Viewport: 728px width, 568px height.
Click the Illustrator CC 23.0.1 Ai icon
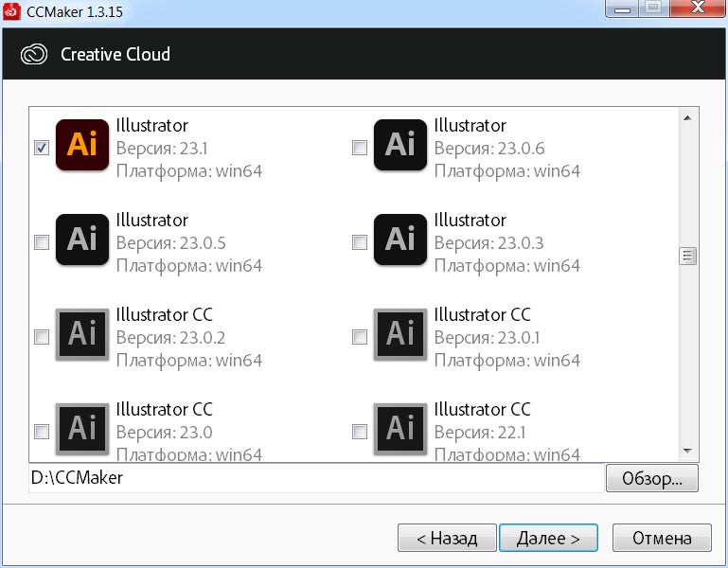point(400,334)
